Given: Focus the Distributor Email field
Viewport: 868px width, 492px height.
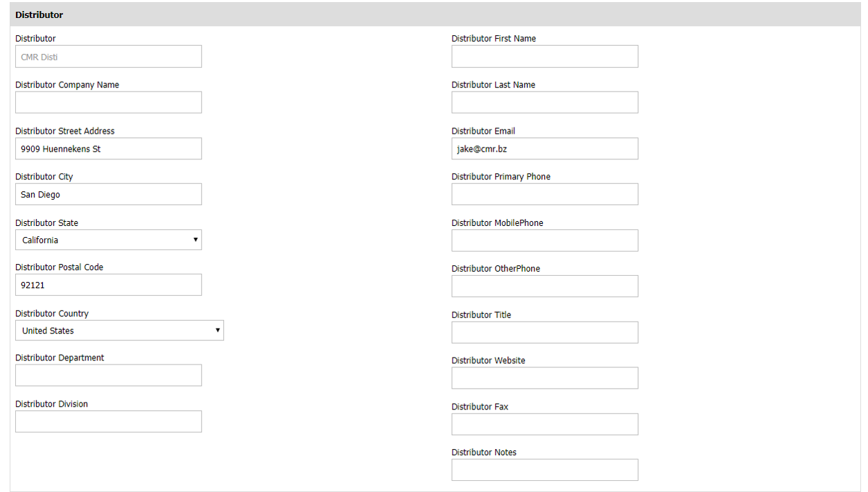Looking at the screenshot, I should [x=544, y=149].
